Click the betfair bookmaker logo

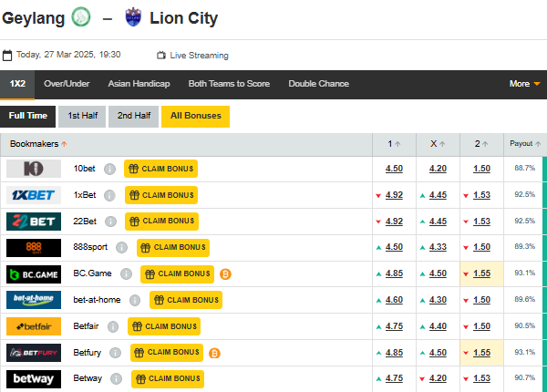pyautogui.click(x=34, y=326)
